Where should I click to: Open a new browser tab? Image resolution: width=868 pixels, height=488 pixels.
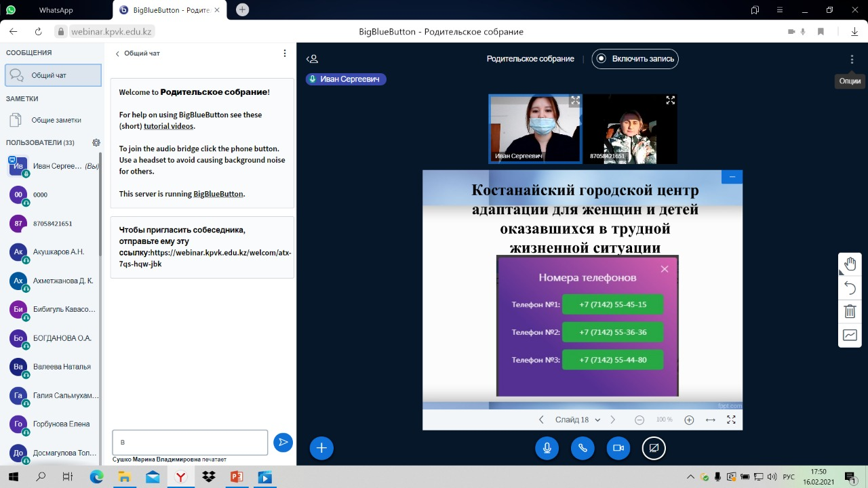[242, 10]
